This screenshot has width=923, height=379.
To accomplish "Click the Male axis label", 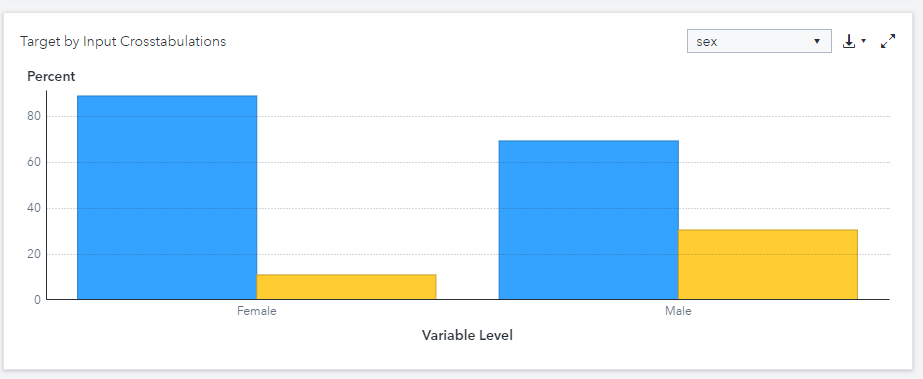I will pyautogui.click(x=678, y=311).
